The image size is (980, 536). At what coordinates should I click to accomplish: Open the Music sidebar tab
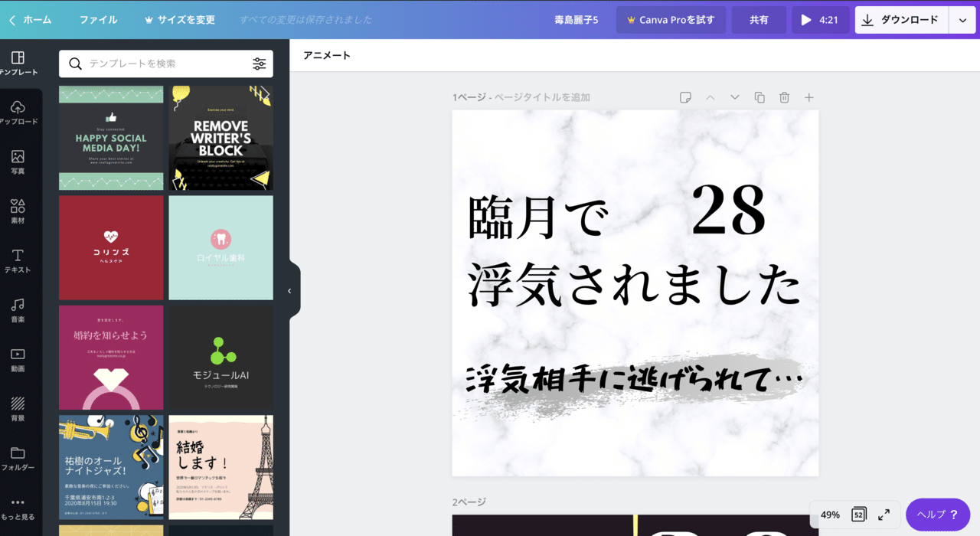click(18, 310)
